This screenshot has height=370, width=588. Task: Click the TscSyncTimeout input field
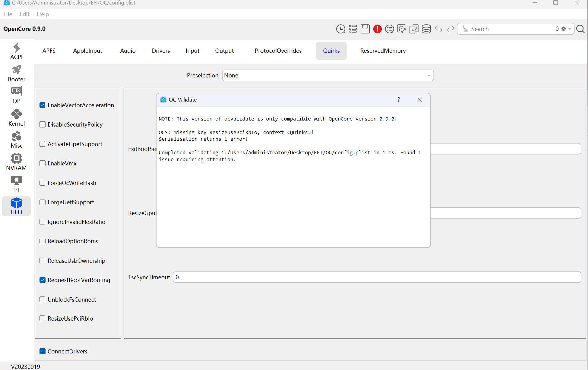point(377,277)
